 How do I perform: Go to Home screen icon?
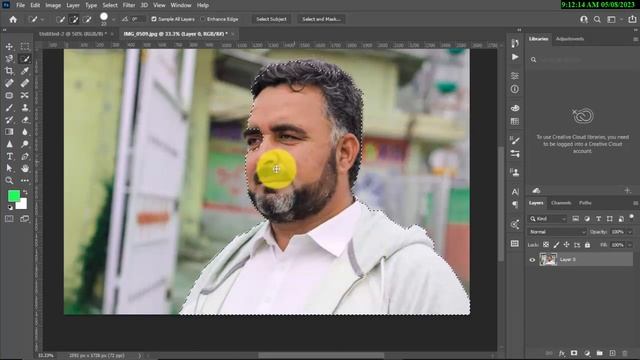pyautogui.click(x=13, y=19)
